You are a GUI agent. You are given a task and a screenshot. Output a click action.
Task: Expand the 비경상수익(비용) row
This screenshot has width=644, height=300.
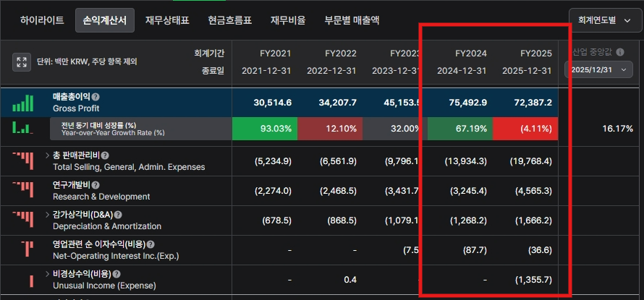click(47, 275)
